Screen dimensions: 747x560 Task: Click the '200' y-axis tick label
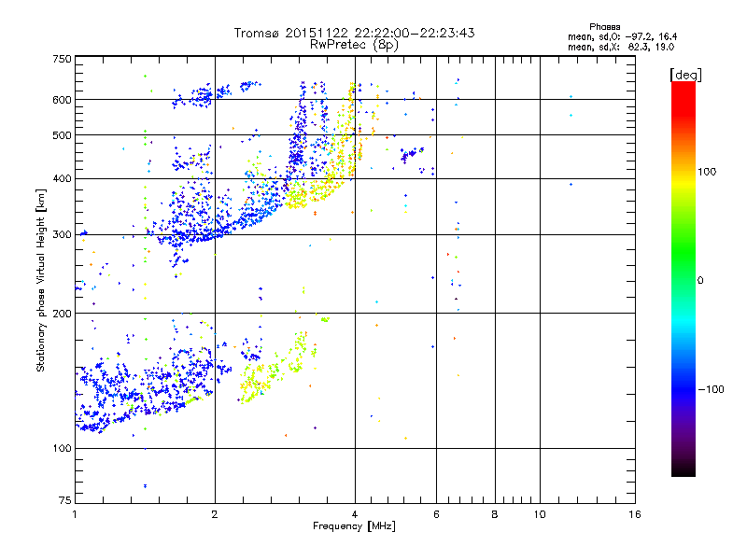click(x=62, y=314)
